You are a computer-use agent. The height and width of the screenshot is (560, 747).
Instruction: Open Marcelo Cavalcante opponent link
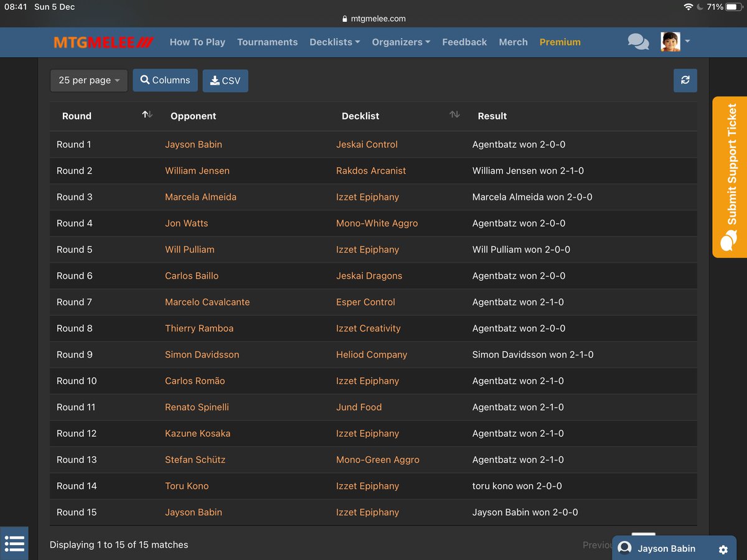coord(207,302)
